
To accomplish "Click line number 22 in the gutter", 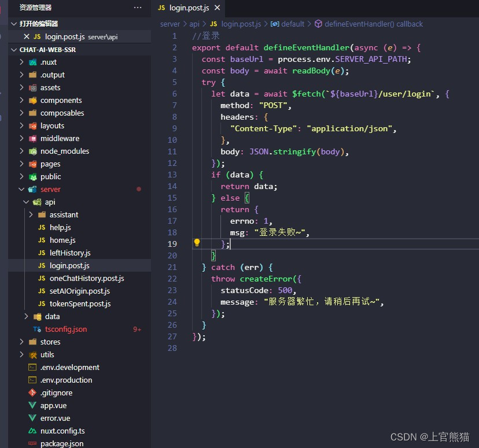I will [x=172, y=279].
